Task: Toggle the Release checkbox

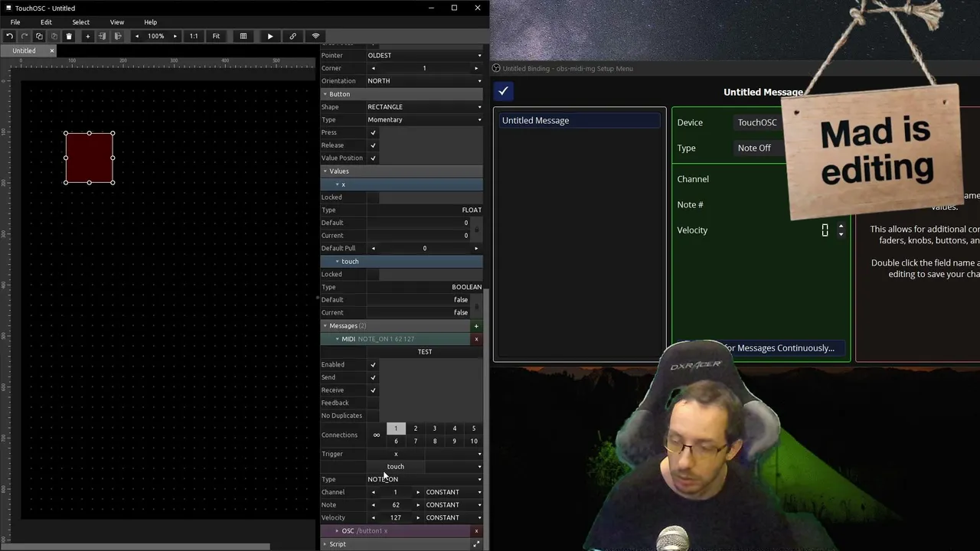Action: pos(373,145)
